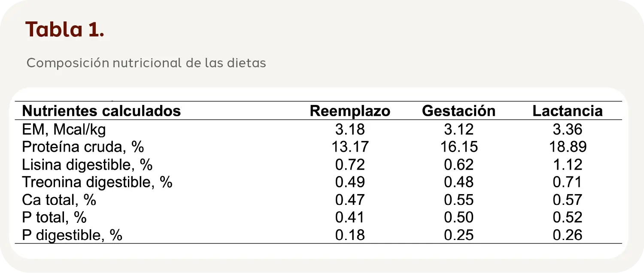The image size is (644, 273).
Task: Select the 16.15 Gestación protein value
Action: tap(459, 147)
